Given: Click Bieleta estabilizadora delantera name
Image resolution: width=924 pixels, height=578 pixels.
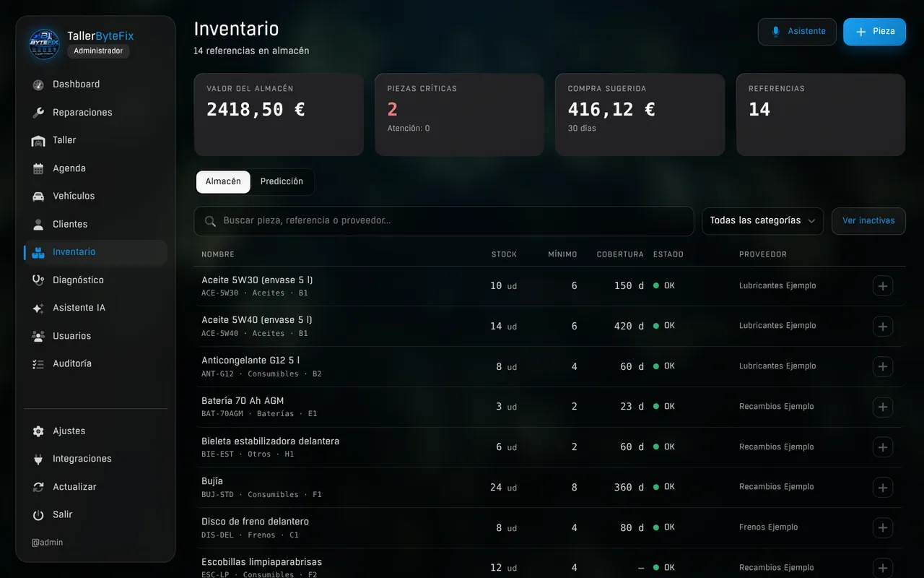Looking at the screenshot, I should point(270,441).
